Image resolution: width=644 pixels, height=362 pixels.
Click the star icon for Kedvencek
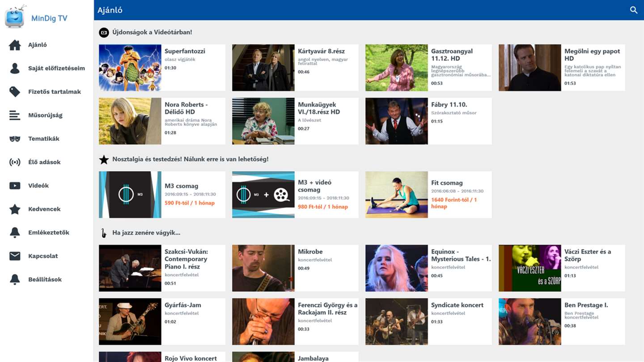(x=15, y=209)
